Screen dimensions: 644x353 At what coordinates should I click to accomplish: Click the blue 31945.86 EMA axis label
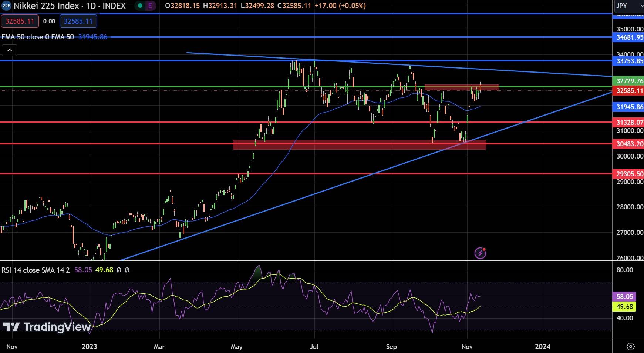(x=628, y=107)
